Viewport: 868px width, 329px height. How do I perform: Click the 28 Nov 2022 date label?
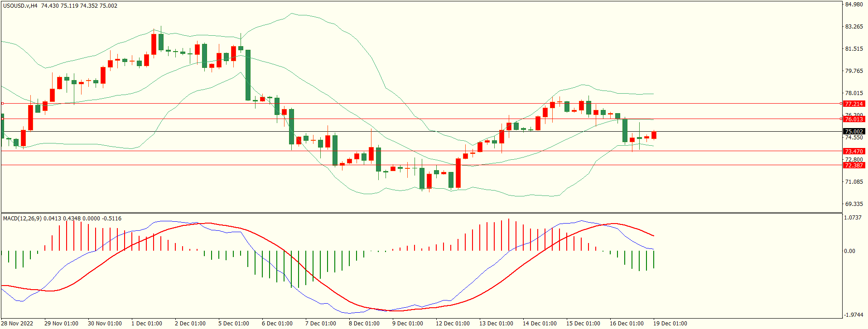18,324
